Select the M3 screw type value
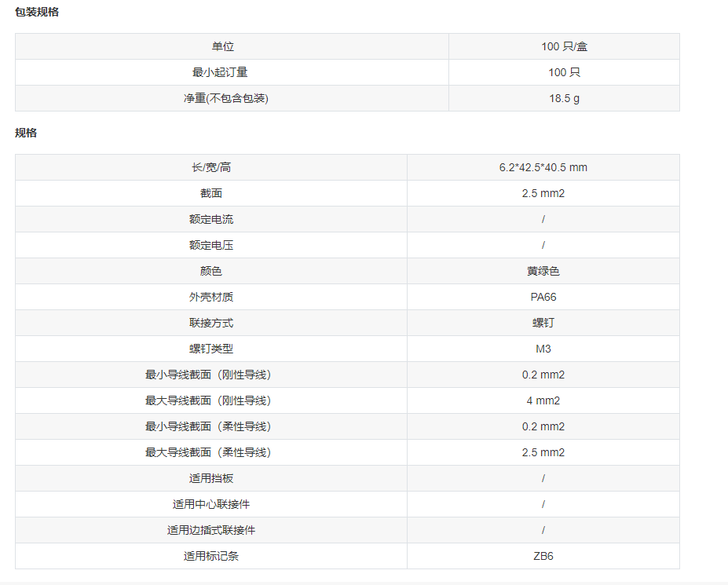The width and height of the screenshot is (728, 585). [x=543, y=349]
